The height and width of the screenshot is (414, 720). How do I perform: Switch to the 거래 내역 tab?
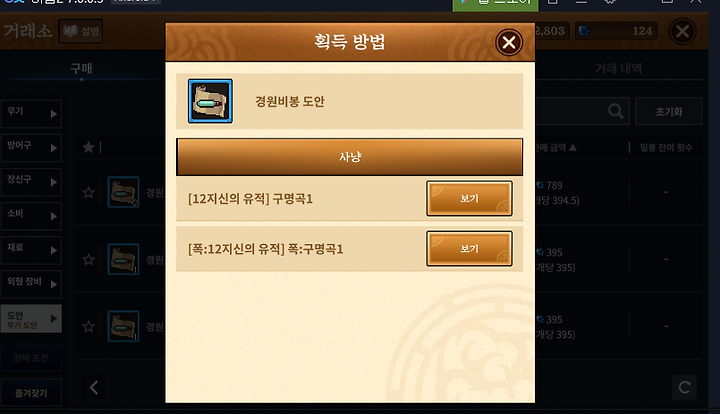pyautogui.click(x=619, y=69)
